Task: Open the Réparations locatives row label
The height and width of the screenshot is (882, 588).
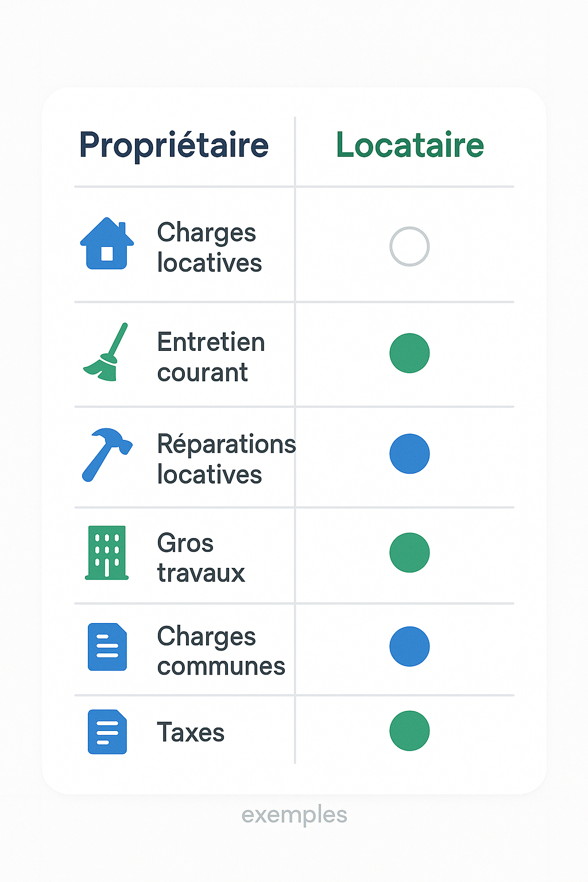Action: (226, 459)
